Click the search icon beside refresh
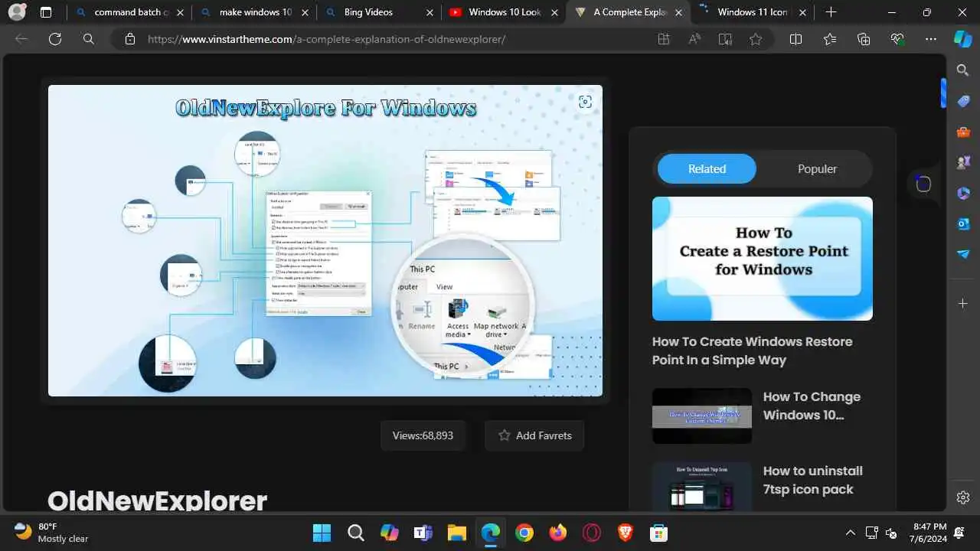The height and width of the screenshot is (551, 980). 89,39
